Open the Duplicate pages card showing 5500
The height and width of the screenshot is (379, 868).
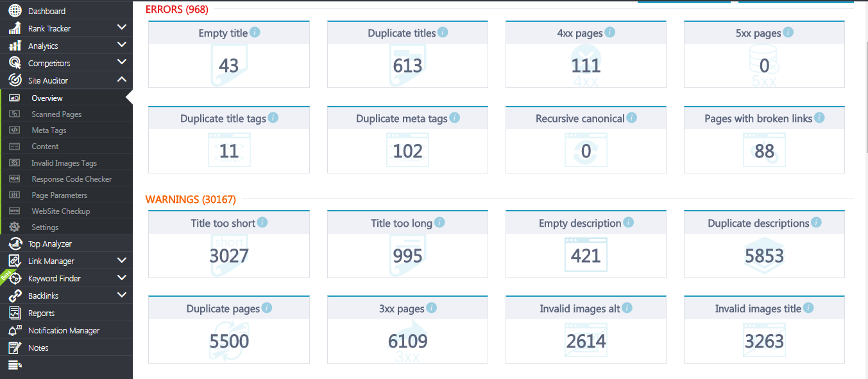point(229,330)
